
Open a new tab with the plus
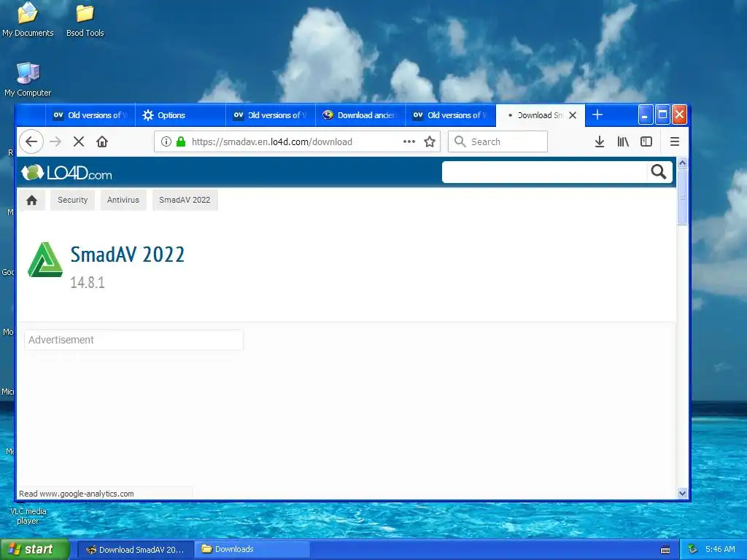coord(597,114)
